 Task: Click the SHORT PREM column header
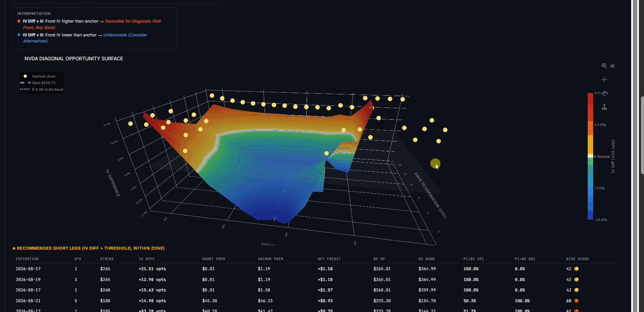coord(214,259)
